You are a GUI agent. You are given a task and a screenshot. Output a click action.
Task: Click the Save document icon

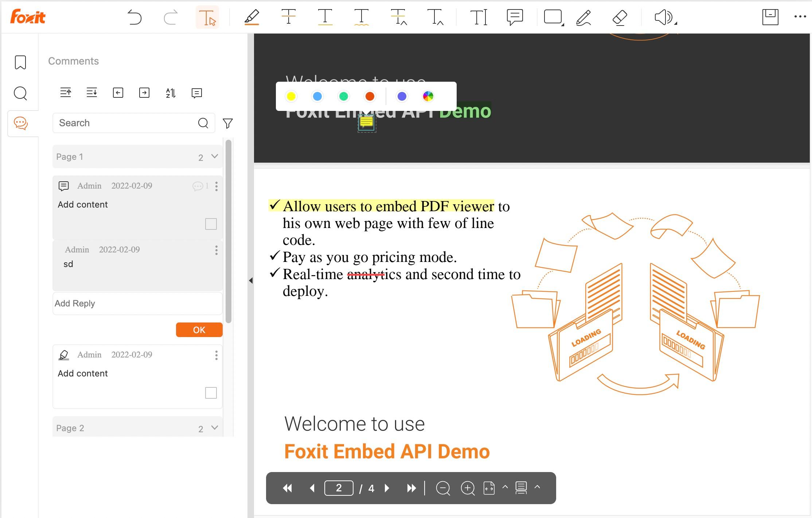pyautogui.click(x=770, y=17)
